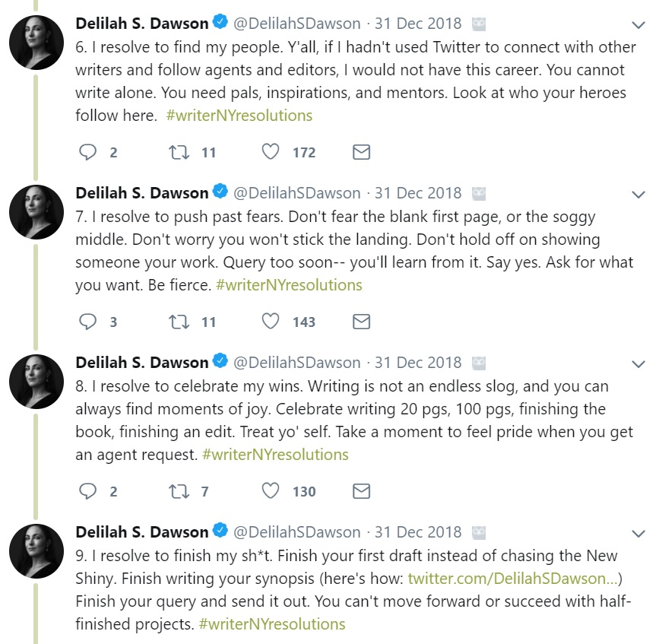
Task: Click the 31 Dec 2018 timestamp on tweet 8
Action: (x=418, y=363)
